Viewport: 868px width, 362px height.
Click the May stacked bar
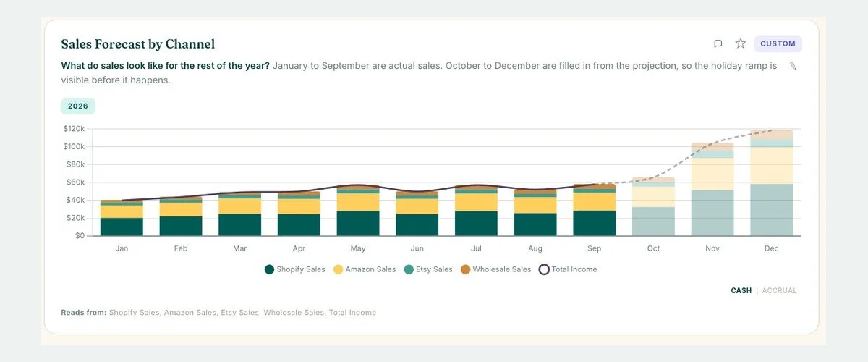(358, 211)
